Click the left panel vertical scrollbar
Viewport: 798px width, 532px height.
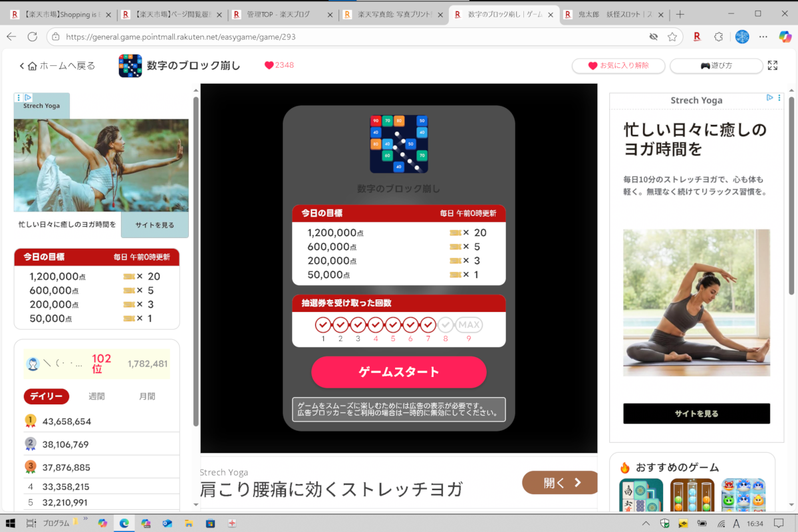(196, 262)
